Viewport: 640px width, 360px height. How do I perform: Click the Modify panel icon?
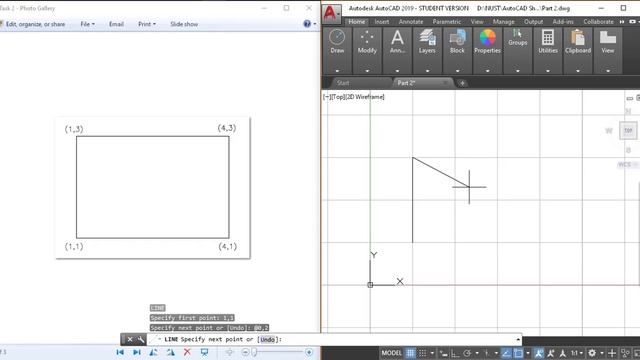tap(367, 37)
